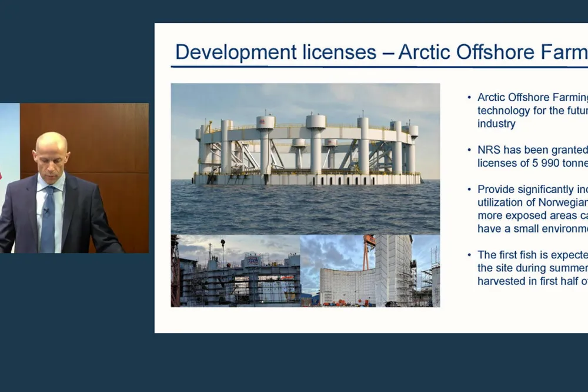Select the bullet starting 'Arctic Offshore Farming'

point(528,111)
